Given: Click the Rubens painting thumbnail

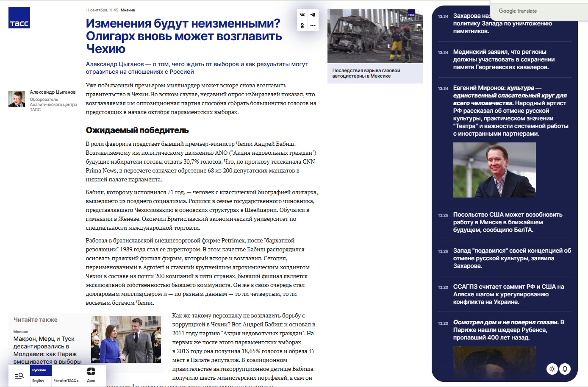Looking at the screenshot, I should point(494,363).
